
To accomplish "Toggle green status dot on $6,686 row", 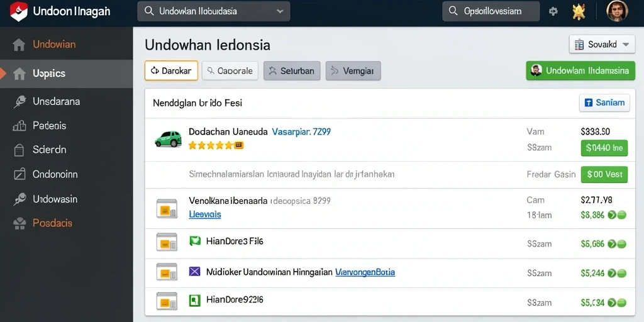I will (x=621, y=244).
